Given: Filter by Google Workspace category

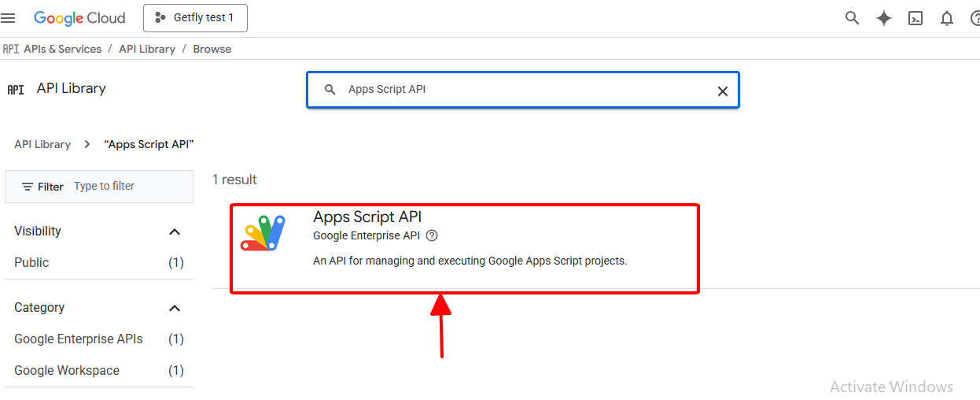Looking at the screenshot, I should pos(67,370).
